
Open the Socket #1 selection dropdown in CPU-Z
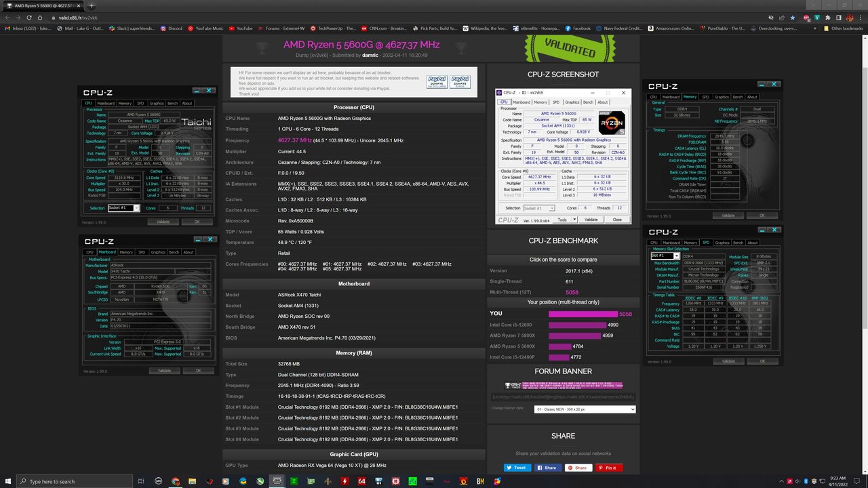click(137, 208)
